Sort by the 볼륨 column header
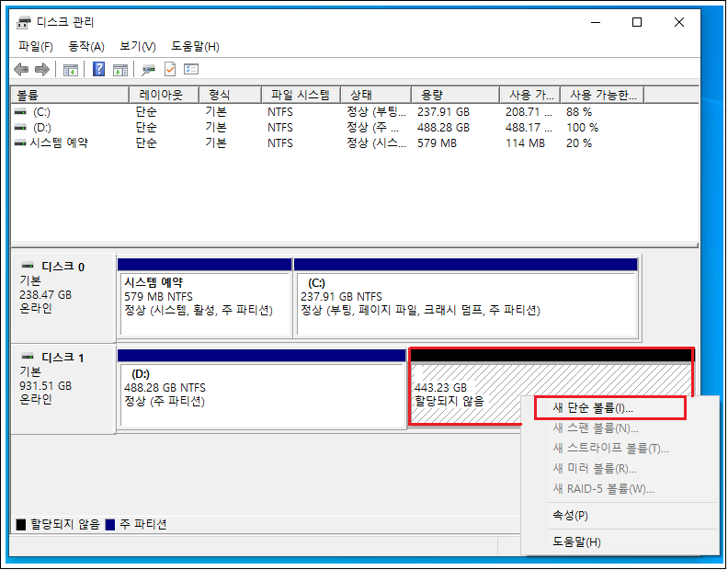 click(x=70, y=96)
